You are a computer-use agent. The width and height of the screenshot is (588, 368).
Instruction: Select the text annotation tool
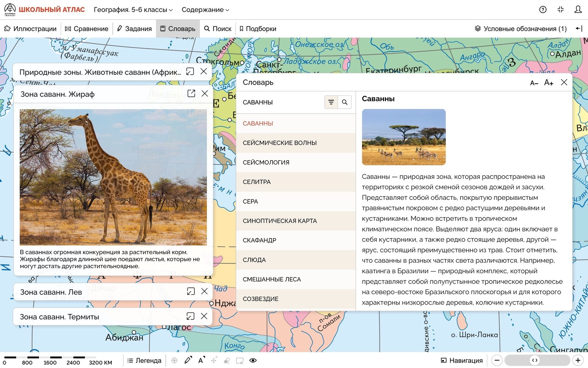(x=201, y=360)
